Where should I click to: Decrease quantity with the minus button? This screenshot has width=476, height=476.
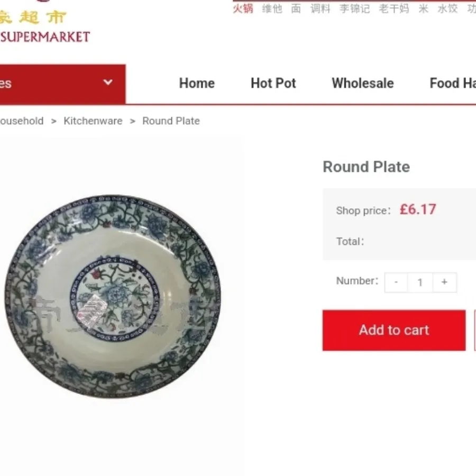[x=396, y=282]
